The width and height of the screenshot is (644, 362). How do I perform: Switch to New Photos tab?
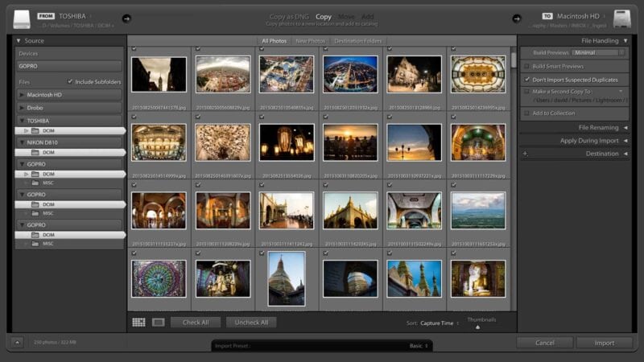310,41
